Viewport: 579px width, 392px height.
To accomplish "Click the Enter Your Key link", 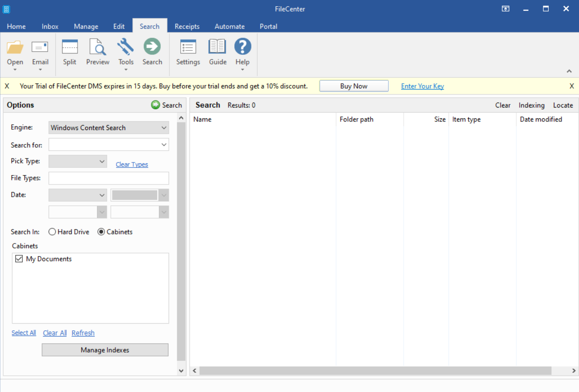I will 422,86.
